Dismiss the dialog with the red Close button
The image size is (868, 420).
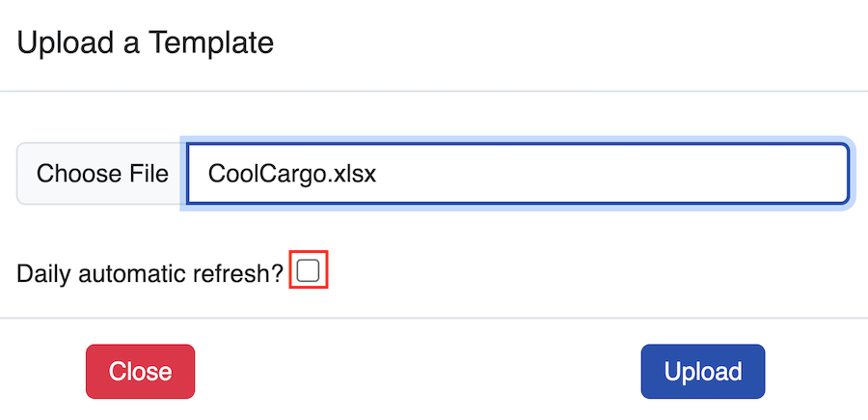pos(140,372)
